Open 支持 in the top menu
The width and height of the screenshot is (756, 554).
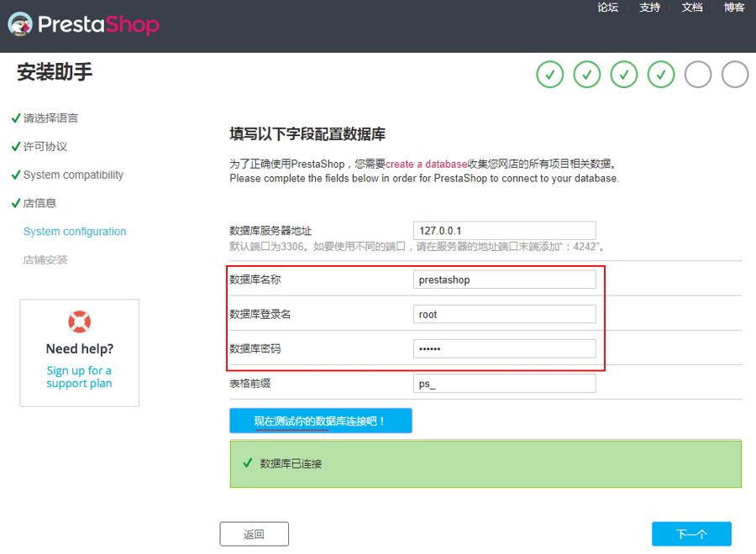pyautogui.click(x=649, y=8)
